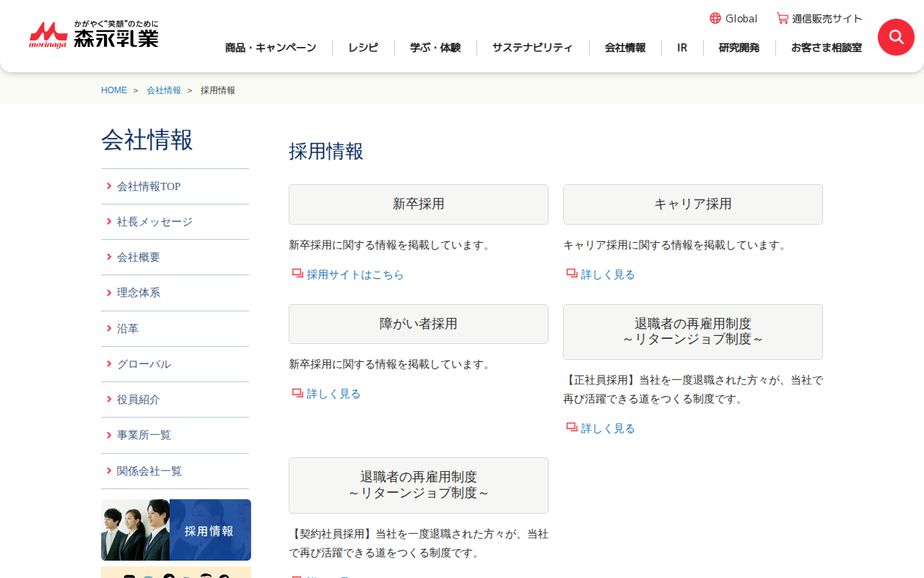Viewport: 924px width, 578px height.
Task: Open 社長メッセージ in the sidebar
Action: 154,222
